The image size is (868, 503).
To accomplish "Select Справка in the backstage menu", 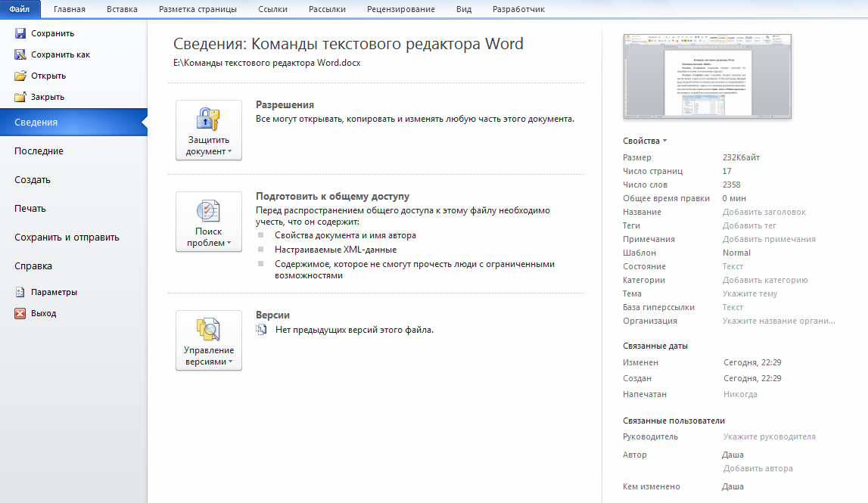I will pyautogui.click(x=73, y=266).
